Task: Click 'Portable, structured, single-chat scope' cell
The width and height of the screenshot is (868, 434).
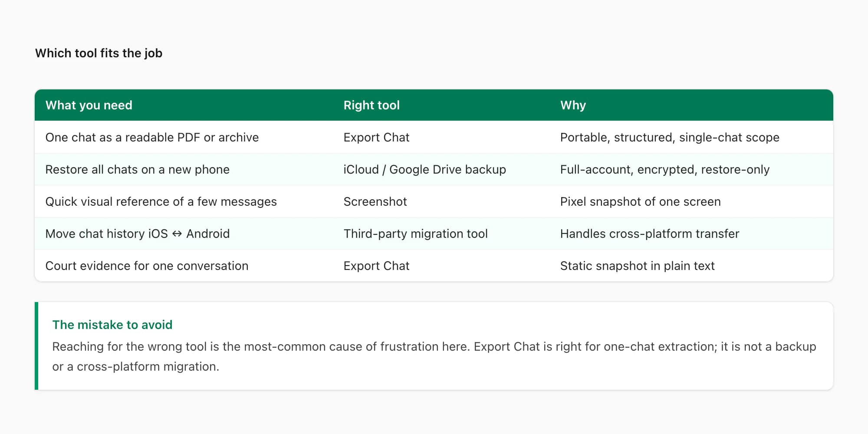Action: pos(670,137)
